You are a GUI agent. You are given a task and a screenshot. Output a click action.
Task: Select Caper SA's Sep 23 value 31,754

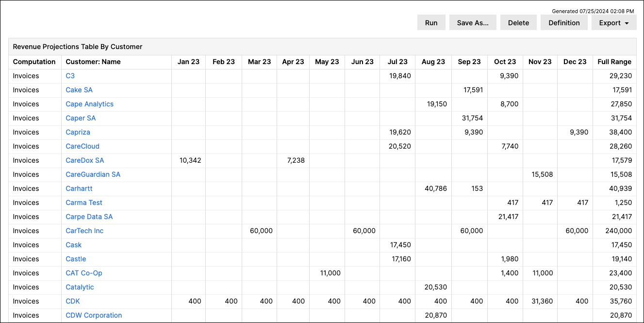click(x=473, y=118)
